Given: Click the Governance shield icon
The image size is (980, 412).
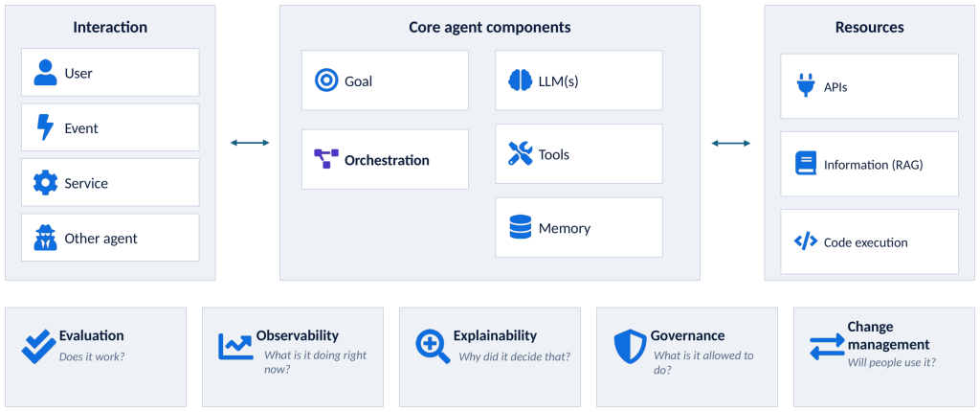Looking at the screenshot, I should click(630, 347).
